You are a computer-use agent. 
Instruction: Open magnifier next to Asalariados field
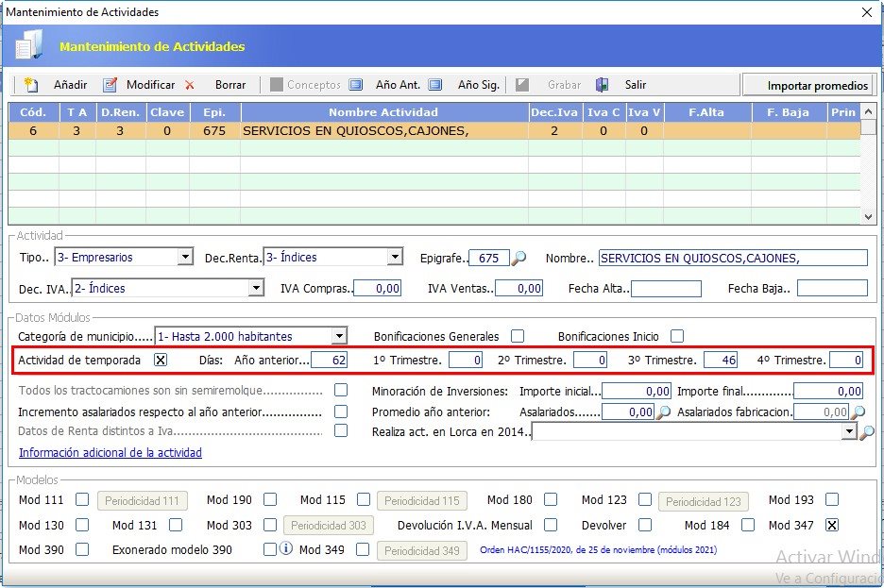coord(664,412)
